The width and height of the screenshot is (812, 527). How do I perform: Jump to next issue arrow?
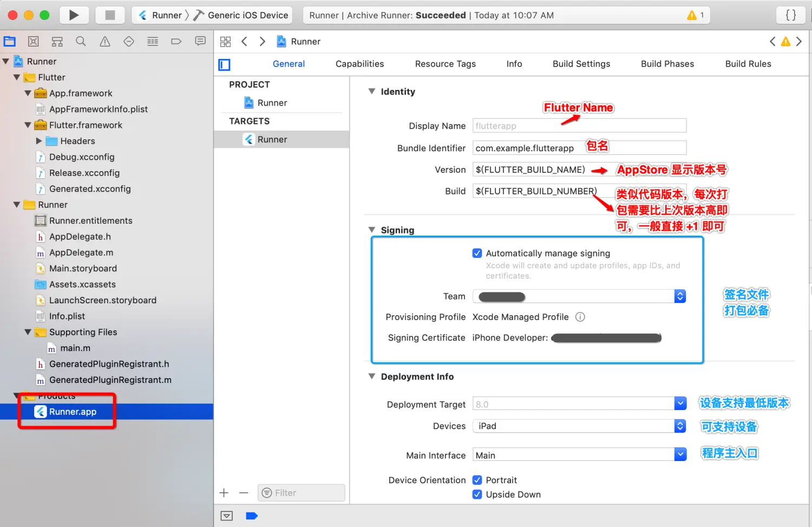tap(799, 41)
